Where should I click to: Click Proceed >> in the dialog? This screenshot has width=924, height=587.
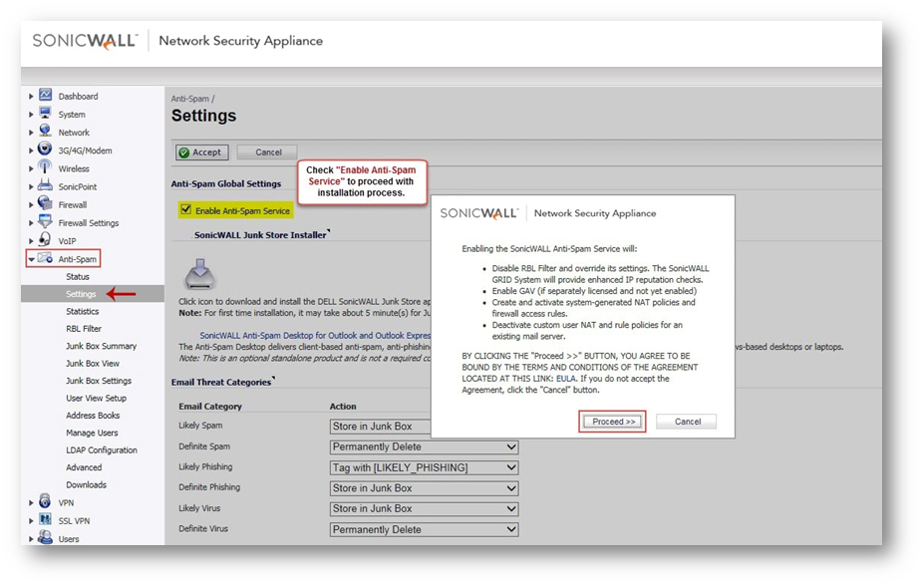613,422
